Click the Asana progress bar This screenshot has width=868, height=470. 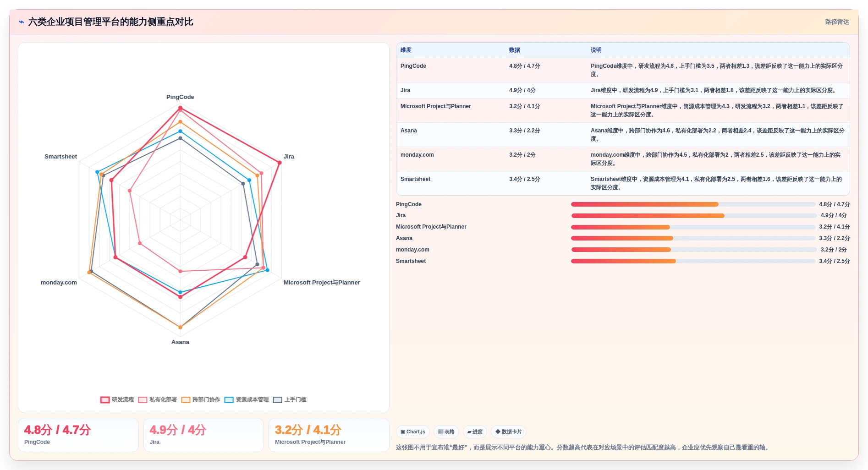(693, 238)
